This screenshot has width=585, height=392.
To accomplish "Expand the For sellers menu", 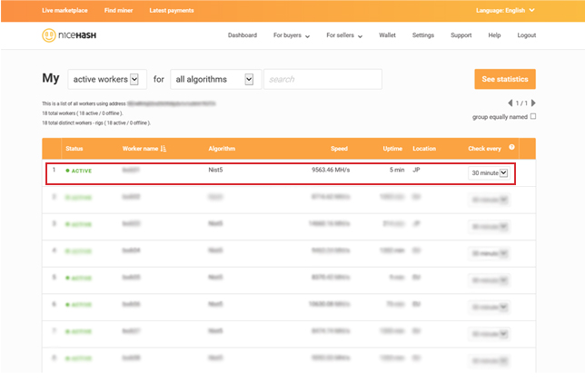I will [344, 35].
